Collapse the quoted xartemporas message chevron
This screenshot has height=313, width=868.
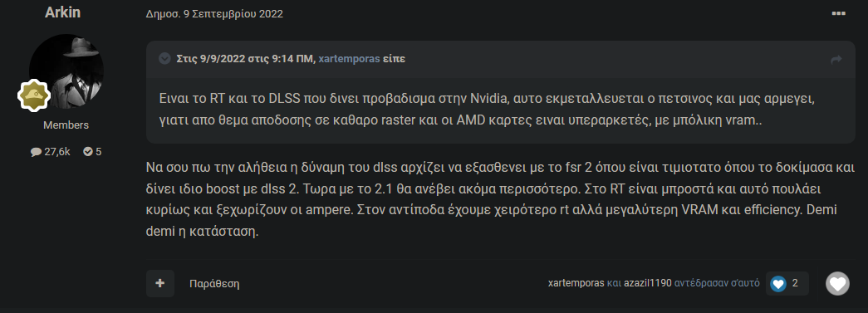pos(164,59)
